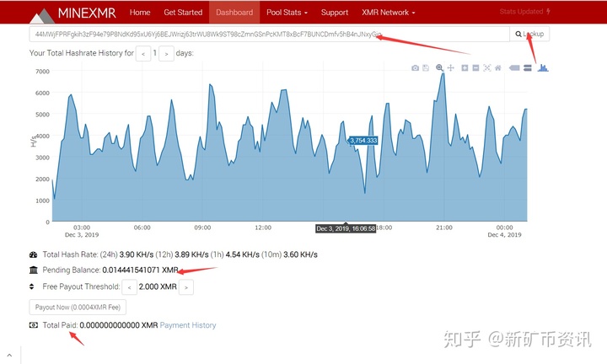Open the Payment History link
This screenshot has height=364, width=607.
(x=188, y=325)
